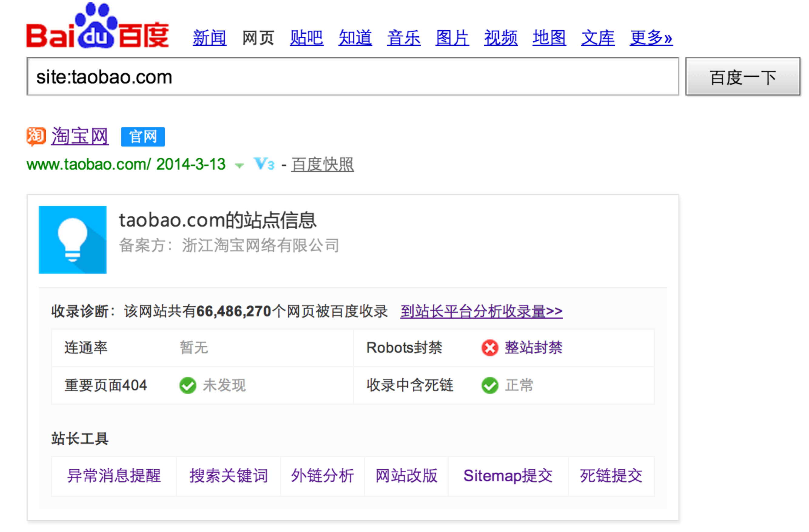This screenshot has height=532, width=809.
Task: Click green check icon beside 正常
Action: (x=490, y=386)
